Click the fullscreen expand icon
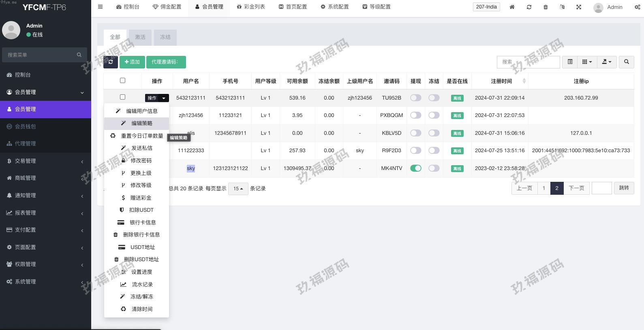The height and width of the screenshot is (330, 644). coord(579,7)
